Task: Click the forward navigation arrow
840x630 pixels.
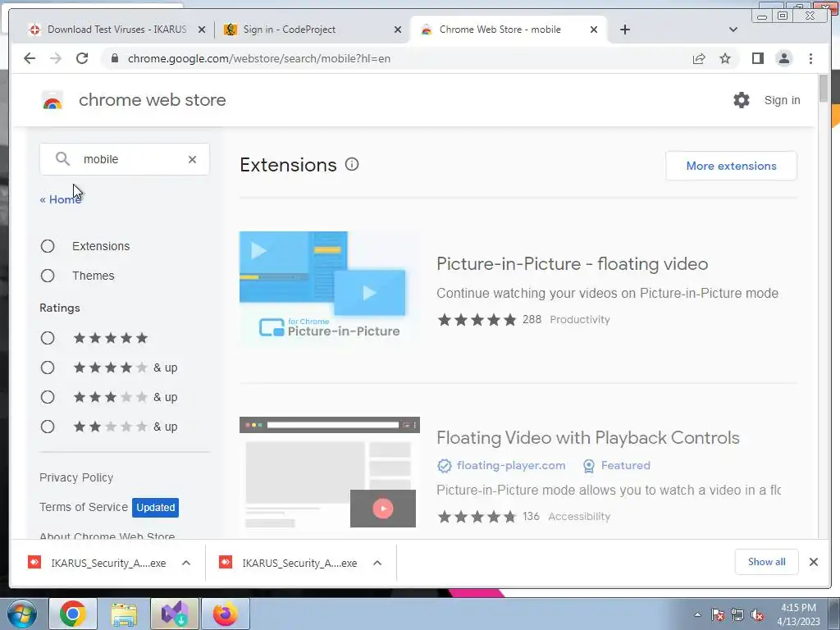Action: pyautogui.click(x=56, y=58)
